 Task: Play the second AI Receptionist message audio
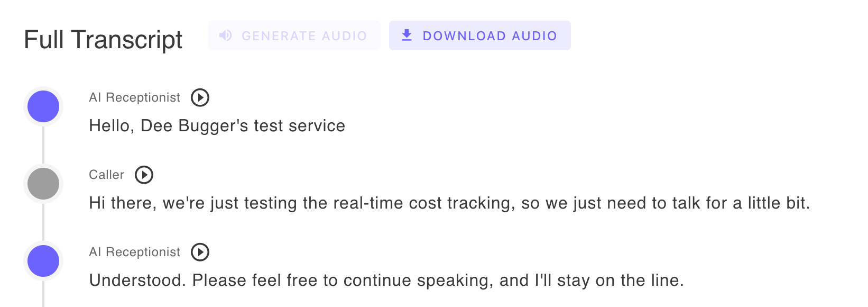[x=200, y=252]
